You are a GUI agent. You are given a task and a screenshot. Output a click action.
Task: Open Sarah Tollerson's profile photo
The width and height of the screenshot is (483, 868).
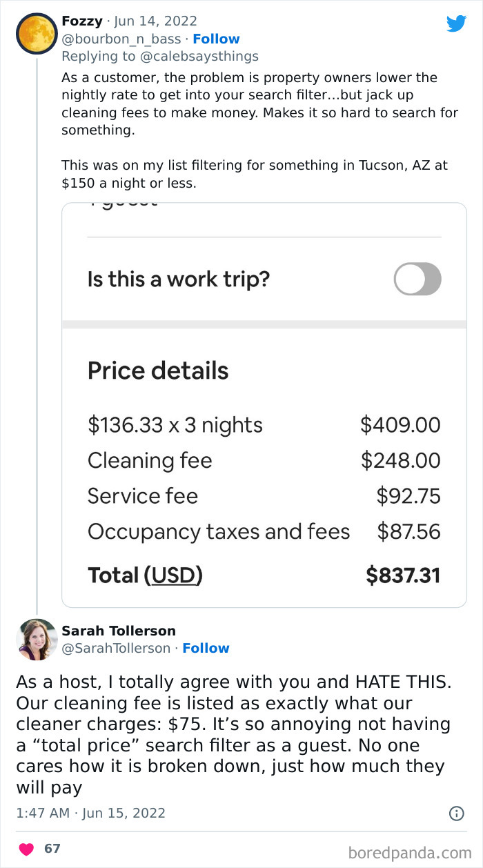tap(37, 639)
